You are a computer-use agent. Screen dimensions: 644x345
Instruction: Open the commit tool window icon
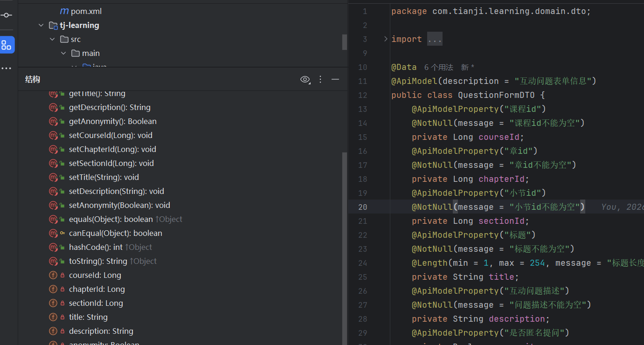(7, 15)
